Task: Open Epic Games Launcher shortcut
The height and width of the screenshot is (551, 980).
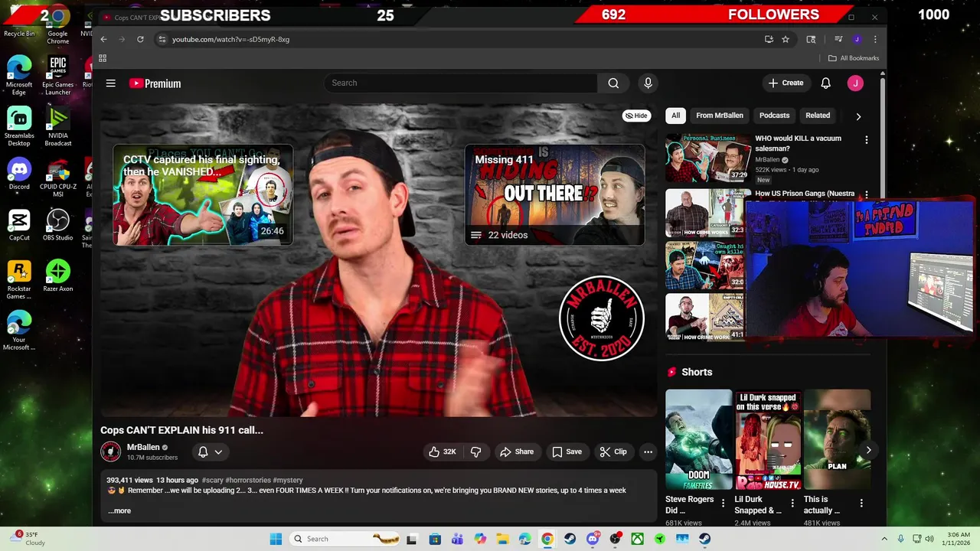Action: click(x=58, y=75)
